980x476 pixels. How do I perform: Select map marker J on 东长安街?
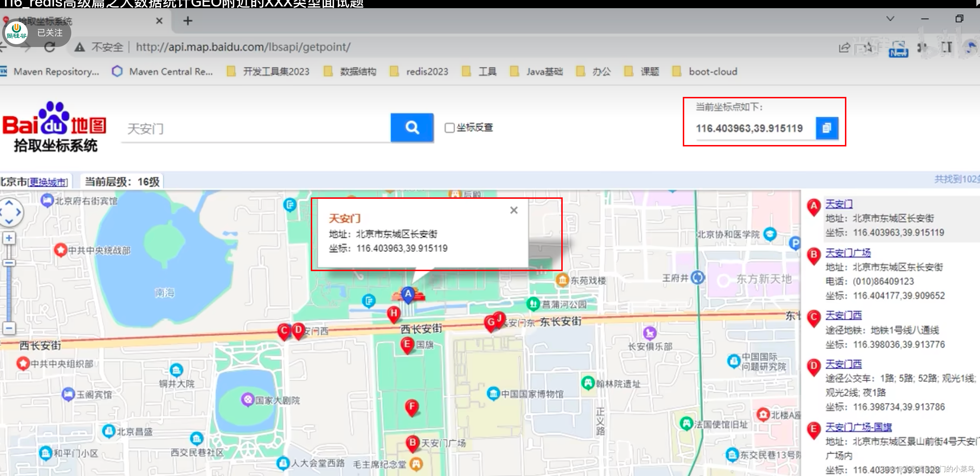499,318
